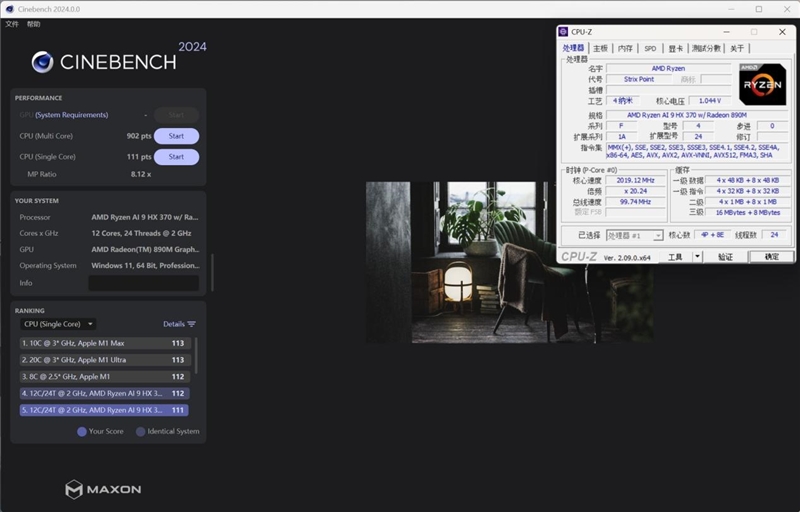Click the 确定 button in CPU-Z
The width and height of the screenshot is (800, 512).
[x=771, y=257]
